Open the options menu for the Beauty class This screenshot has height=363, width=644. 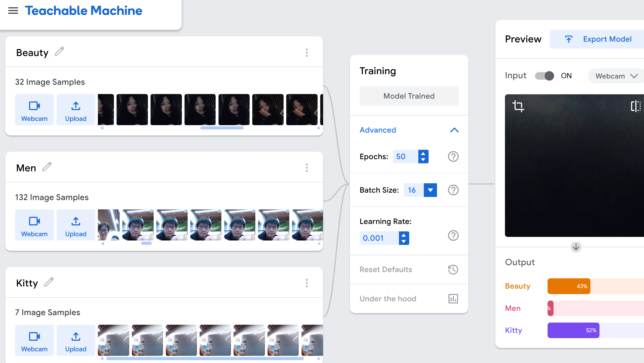click(307, 52)
